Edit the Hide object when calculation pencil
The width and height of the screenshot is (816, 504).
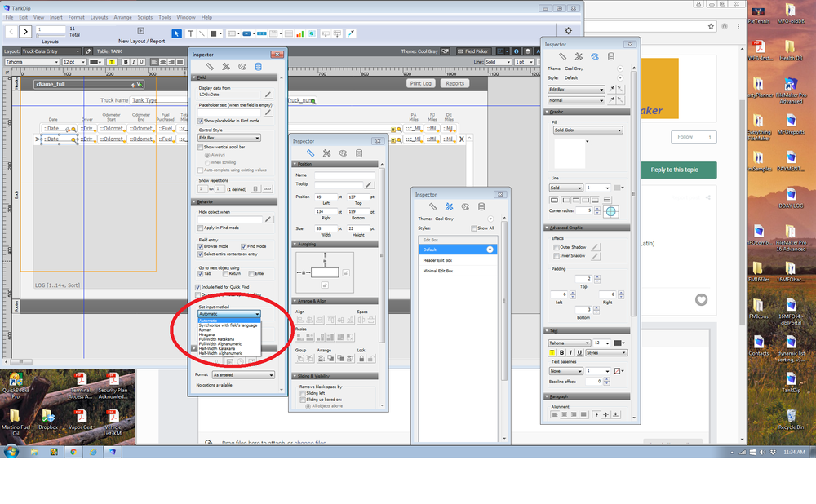268,219
